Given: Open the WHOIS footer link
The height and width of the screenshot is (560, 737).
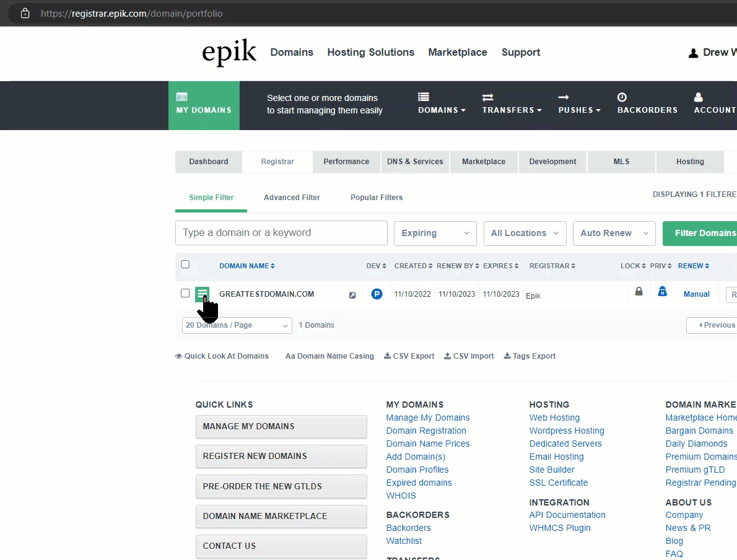Looking at the screenshot, I should (x=401, y=496).
